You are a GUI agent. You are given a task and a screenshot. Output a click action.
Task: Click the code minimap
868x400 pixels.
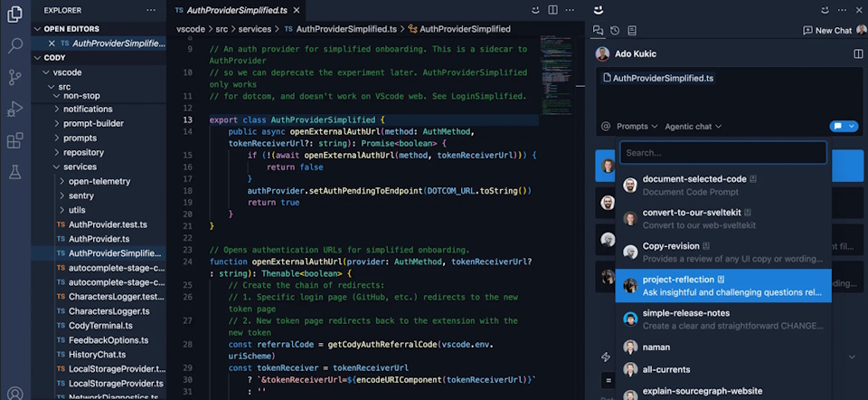tap(556, 75)
